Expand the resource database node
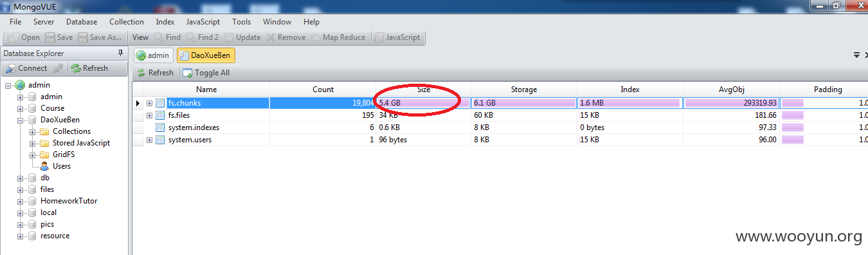Image resolution: width=868 pixels, height=255 pixels. (21, 236)
